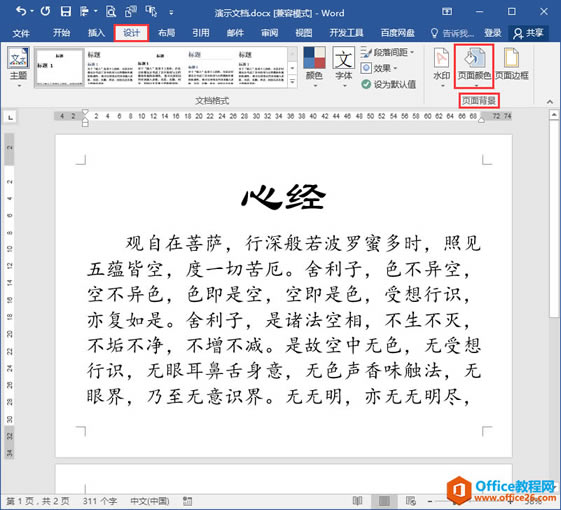Viewport: 561px width, 510px height.
Task: Open the 百度网盘 tab
Action: click(x=397, y=33)
